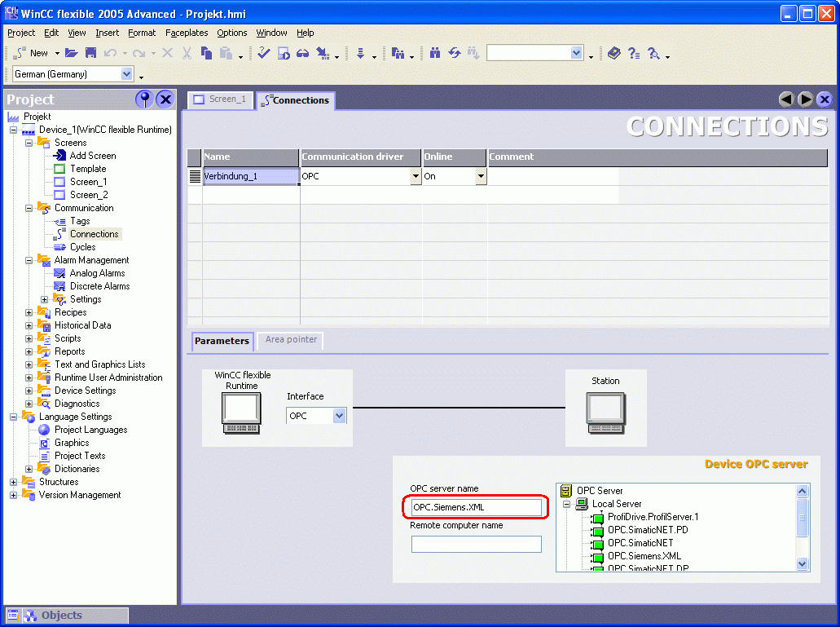Open Online dropdown for Verbindung_1

(x=481, y=176)
